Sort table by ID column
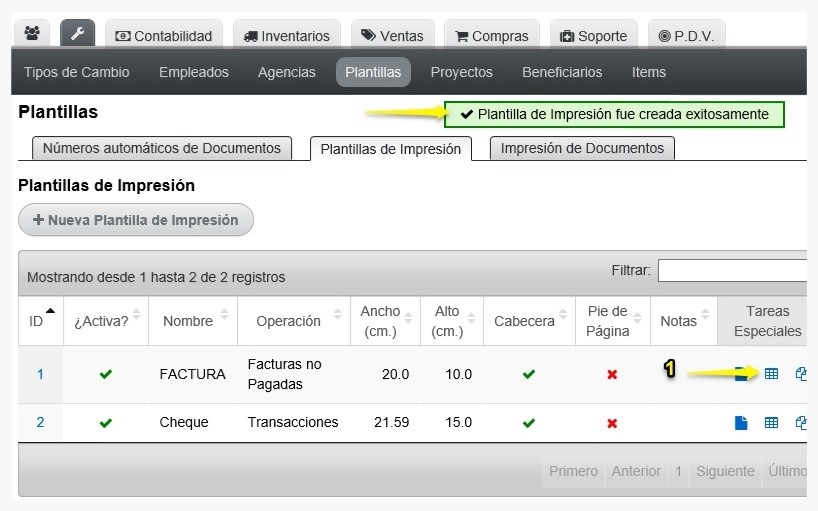 [41, 321]
